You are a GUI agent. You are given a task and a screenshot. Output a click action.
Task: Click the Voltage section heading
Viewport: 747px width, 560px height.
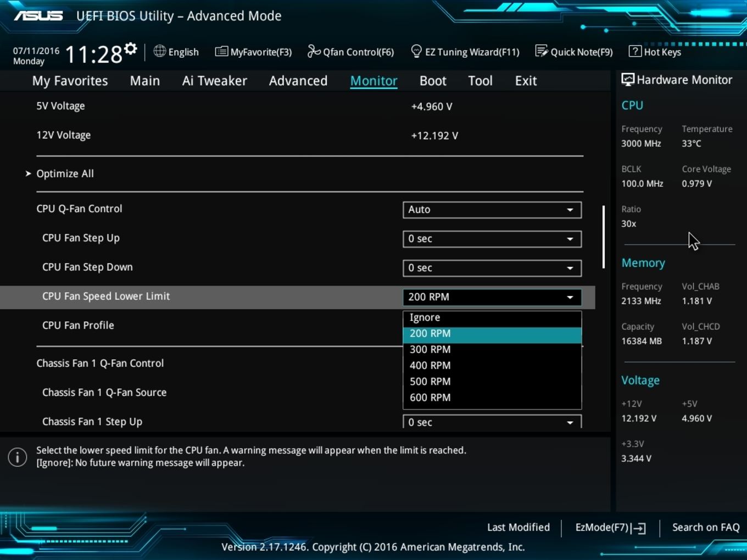pos(640,380)
